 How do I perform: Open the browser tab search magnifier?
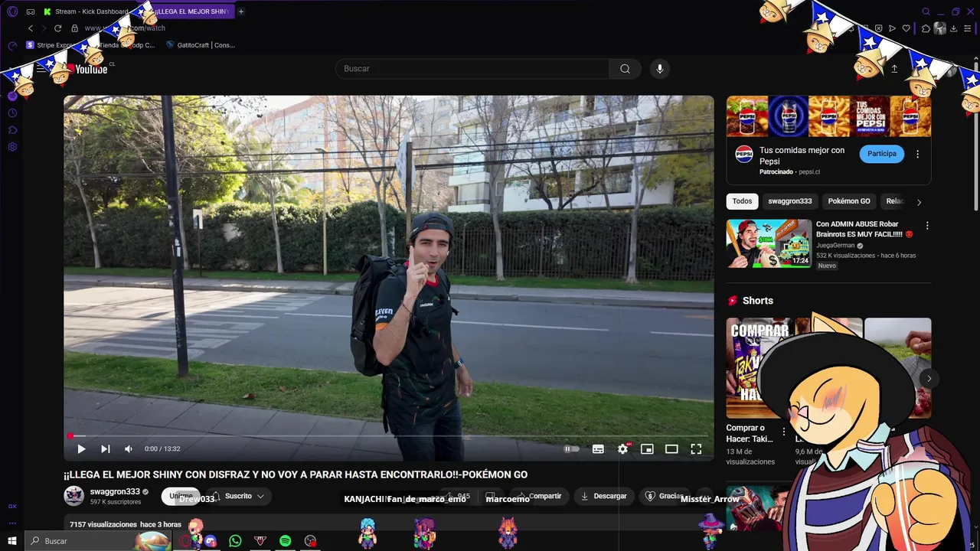pos(926,11)
